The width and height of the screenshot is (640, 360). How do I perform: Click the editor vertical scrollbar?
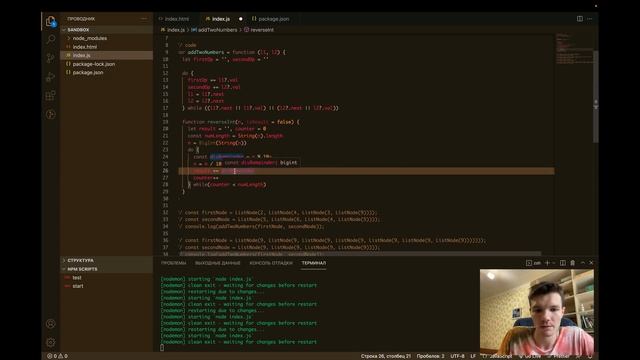tap(596, 97)
